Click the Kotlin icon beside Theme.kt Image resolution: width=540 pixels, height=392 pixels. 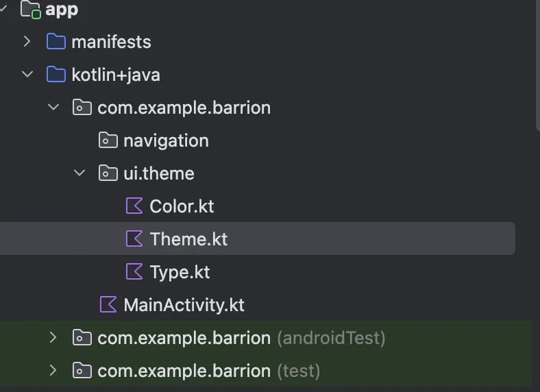(x=134, y=239)
